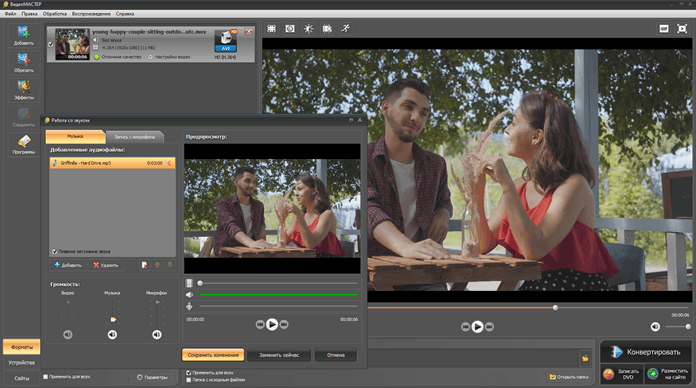Click the Конвертировать button

tap(646, 352)
